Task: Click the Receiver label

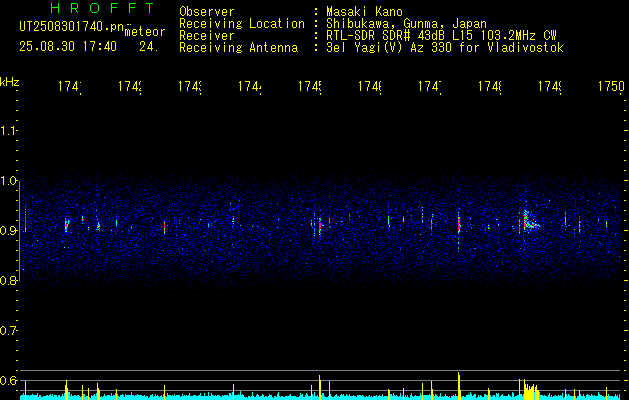Action: pos(207,36)
